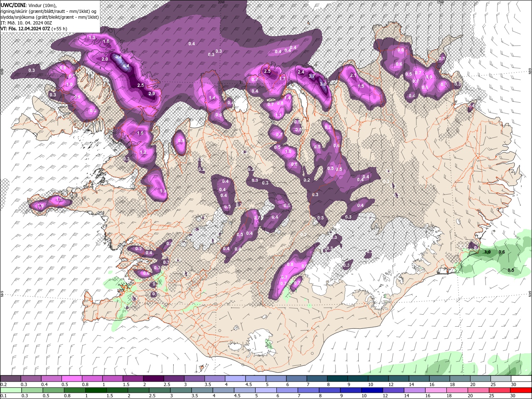Click the '0.1' label on the bottom legend row
Screen dimensions: 532x399
tap(4, 396)
